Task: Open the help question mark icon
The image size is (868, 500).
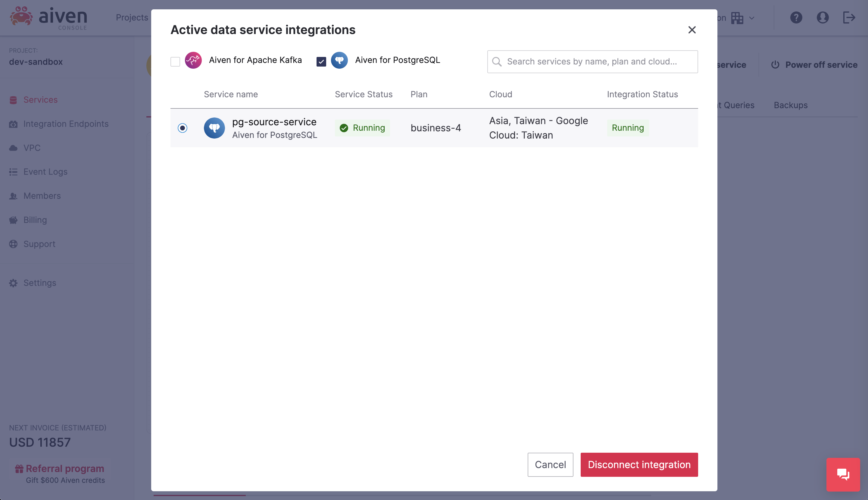Action: pyautogui.click(x=796, y=17)
